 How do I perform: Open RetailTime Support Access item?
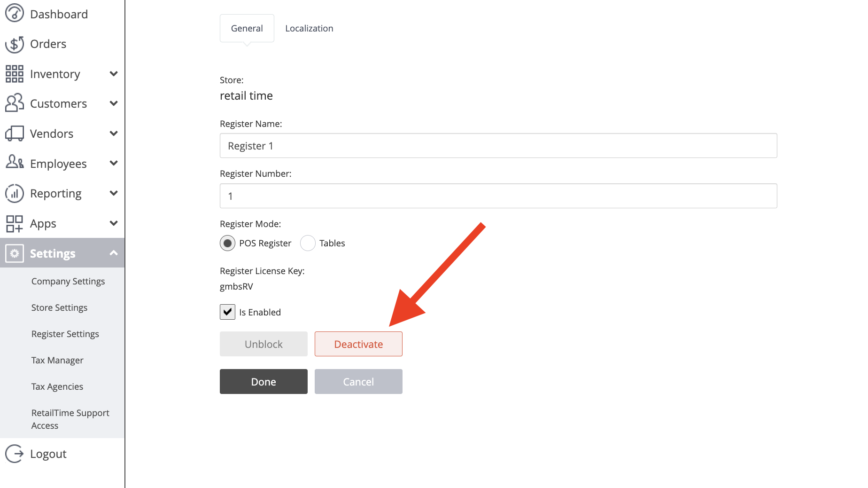tap(70, 419)
